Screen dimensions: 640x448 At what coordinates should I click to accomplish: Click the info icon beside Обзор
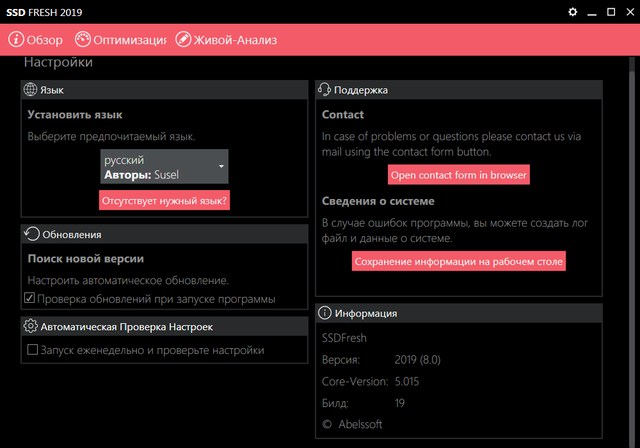(18, 40)
